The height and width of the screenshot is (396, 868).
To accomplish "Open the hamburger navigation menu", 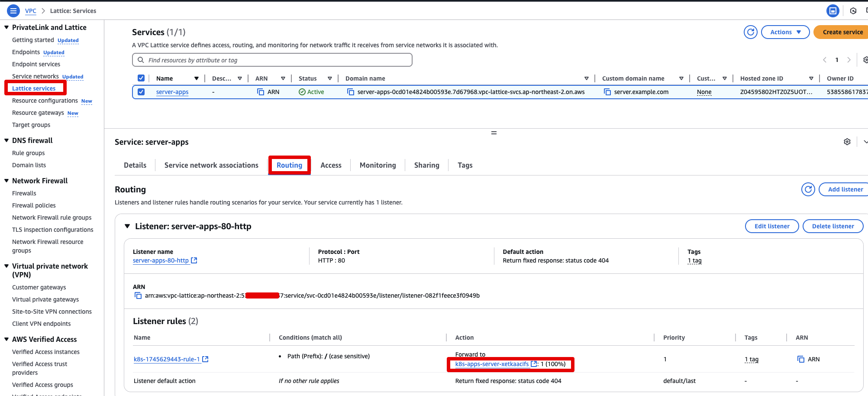I will click(x=13, y=11).
